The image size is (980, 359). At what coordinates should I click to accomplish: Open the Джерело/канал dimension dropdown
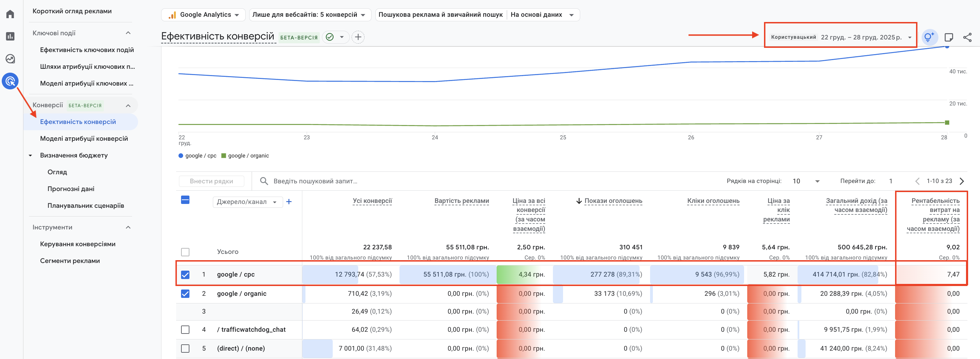point(247,202)
